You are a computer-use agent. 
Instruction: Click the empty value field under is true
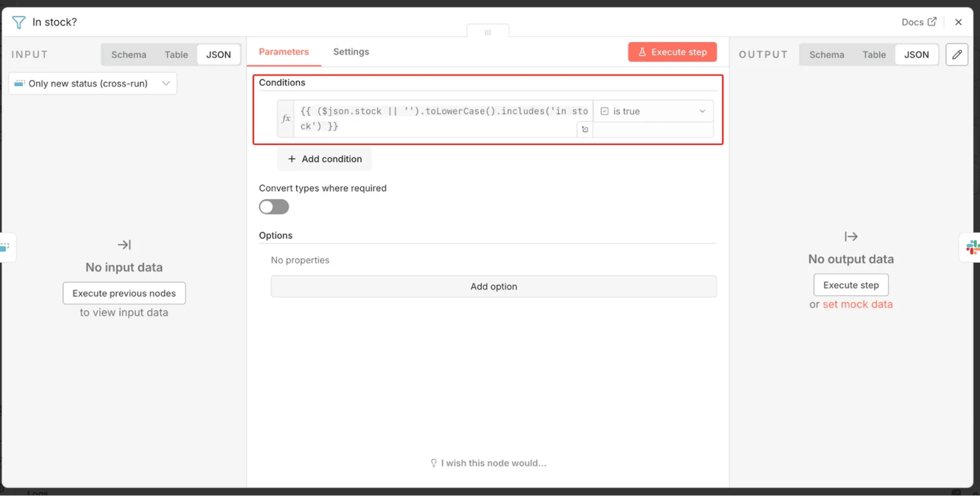(653, 130)
